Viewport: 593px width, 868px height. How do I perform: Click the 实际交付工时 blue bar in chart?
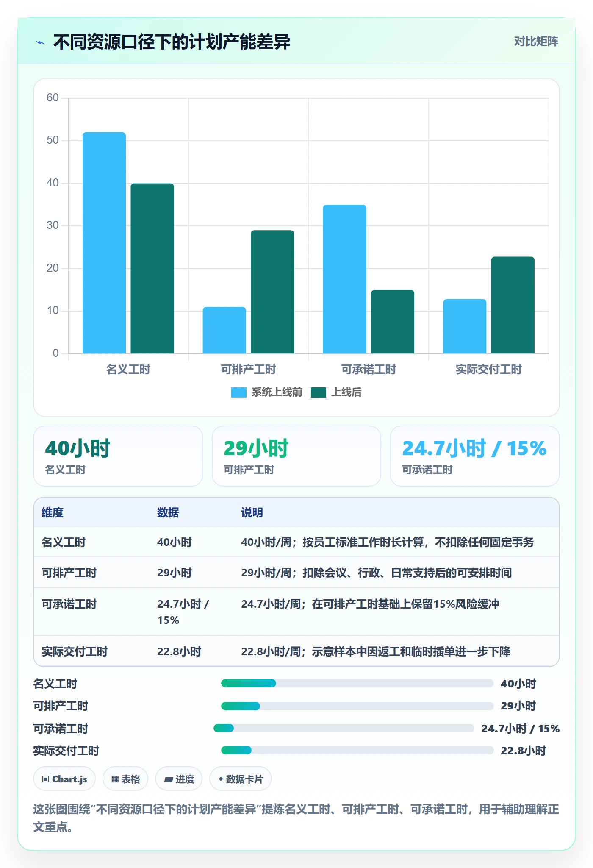coord(465,326)
